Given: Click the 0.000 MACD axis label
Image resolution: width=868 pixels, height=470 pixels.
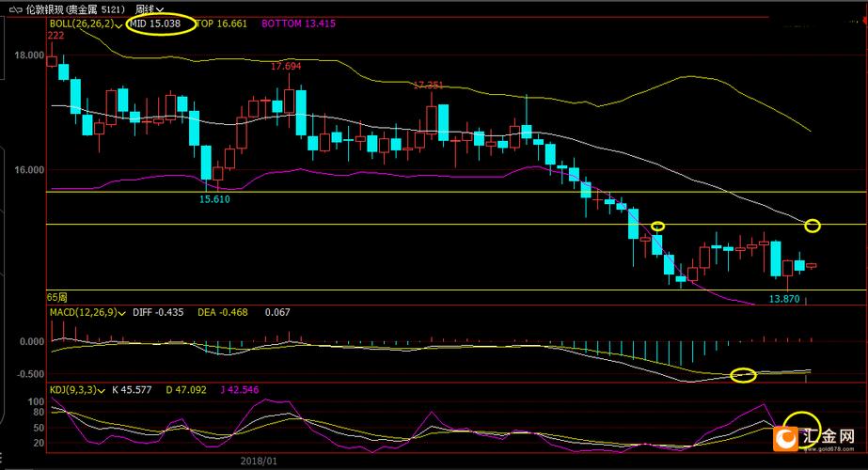Looking at the screenshot, I should point(32,342).
